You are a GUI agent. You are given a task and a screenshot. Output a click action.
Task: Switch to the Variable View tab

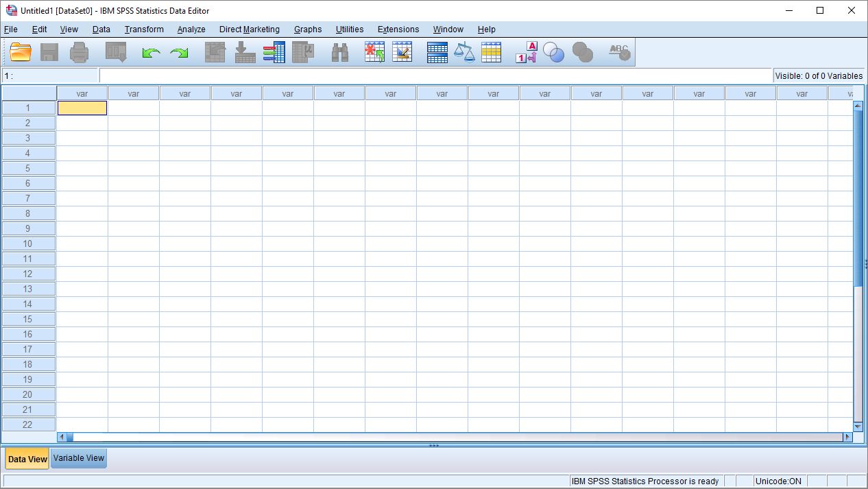[79, 458]
